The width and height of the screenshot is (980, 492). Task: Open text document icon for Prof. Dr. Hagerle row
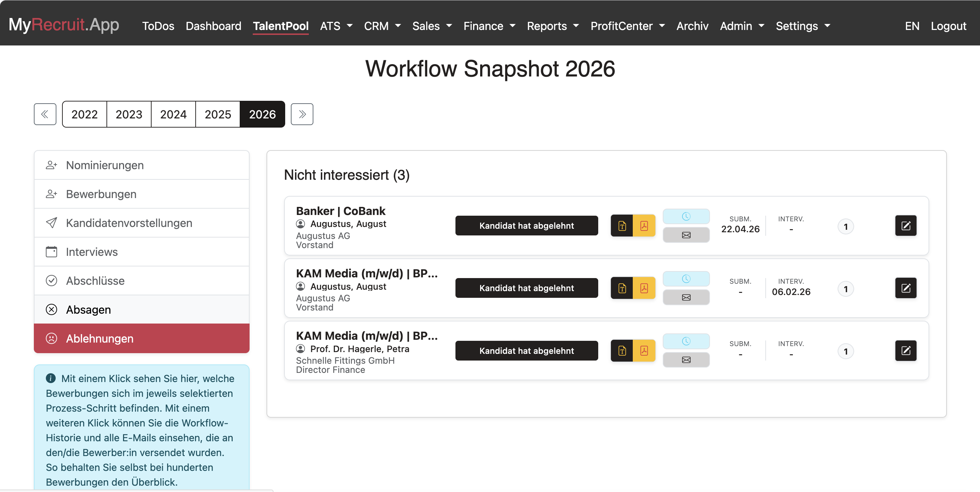[x=622, y=351]
